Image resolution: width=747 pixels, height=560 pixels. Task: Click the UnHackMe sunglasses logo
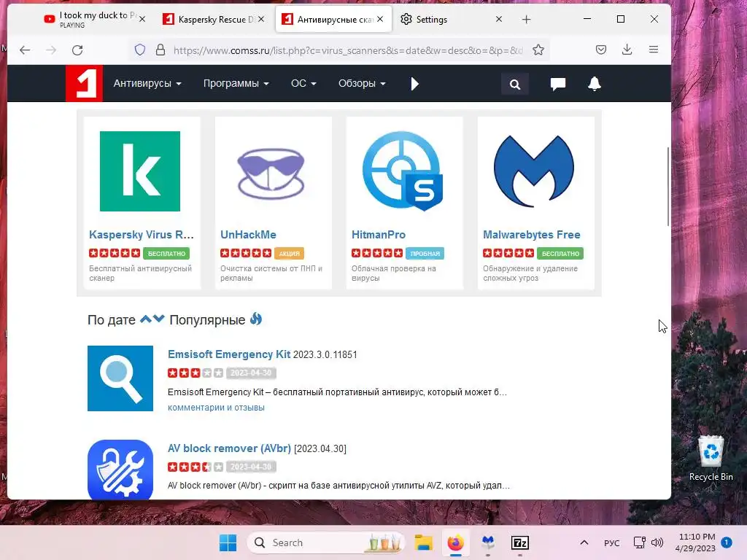click(x=271, y=173)
